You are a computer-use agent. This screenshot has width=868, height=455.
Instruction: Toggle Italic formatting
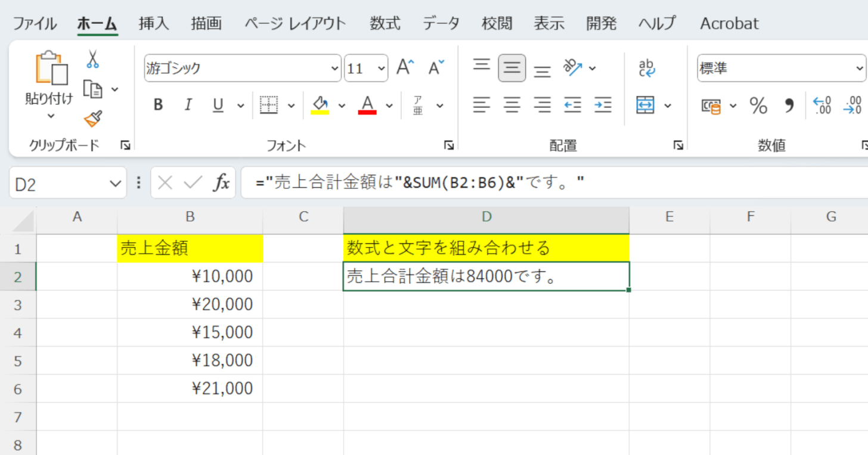(x=188, y=106)
